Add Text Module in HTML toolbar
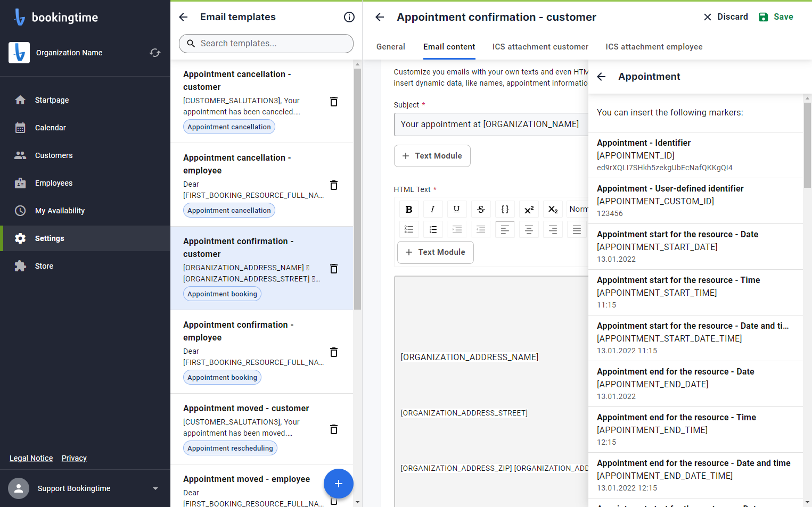This screenshot has width=812, height=507. [x=436, y=252]
